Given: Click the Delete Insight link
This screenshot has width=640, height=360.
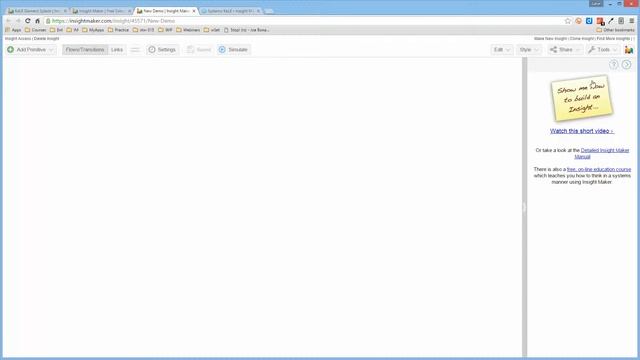Looking at the screenshot, I should [47, 38].
